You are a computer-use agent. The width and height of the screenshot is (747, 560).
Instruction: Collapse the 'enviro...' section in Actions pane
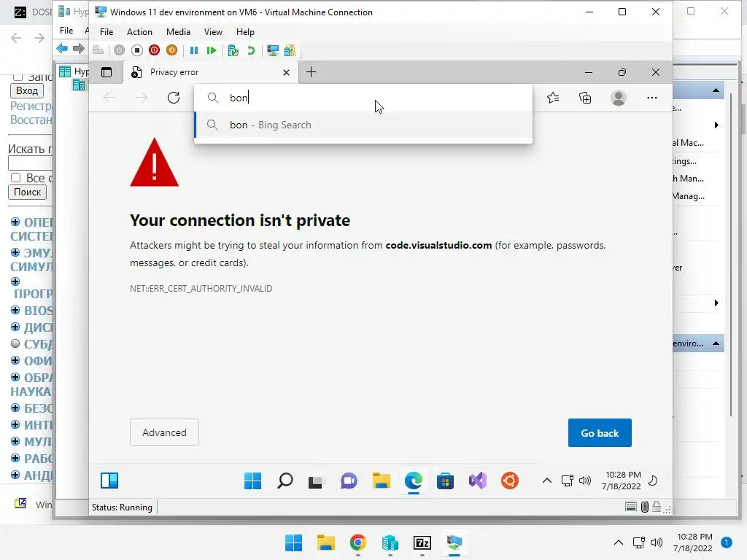click(x=716, y=343)
